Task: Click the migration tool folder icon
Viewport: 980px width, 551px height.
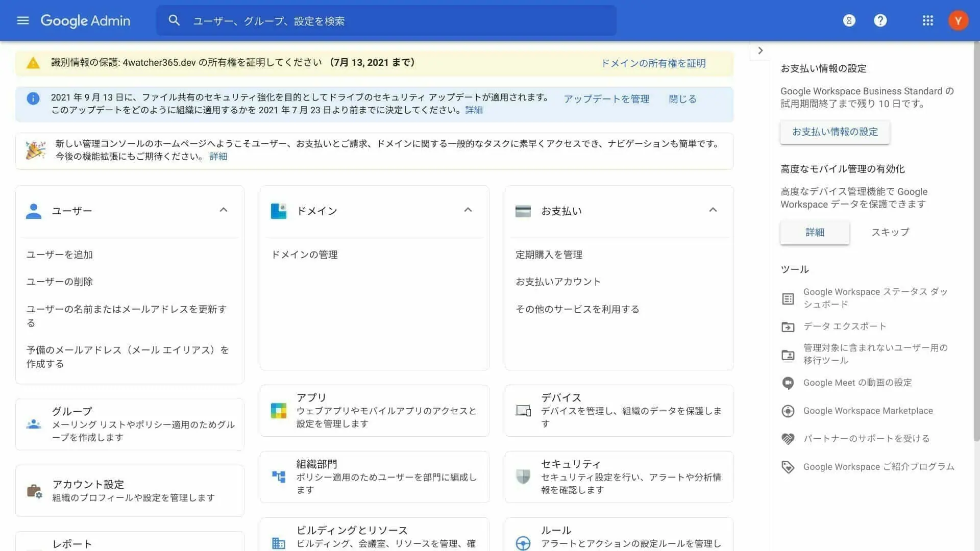Action: pyautogui.click(x=788, y=355)
